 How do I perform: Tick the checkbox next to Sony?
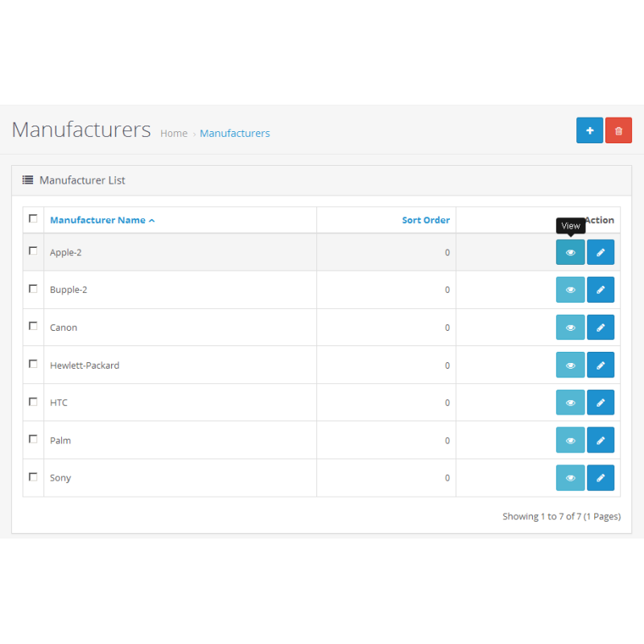33,477
